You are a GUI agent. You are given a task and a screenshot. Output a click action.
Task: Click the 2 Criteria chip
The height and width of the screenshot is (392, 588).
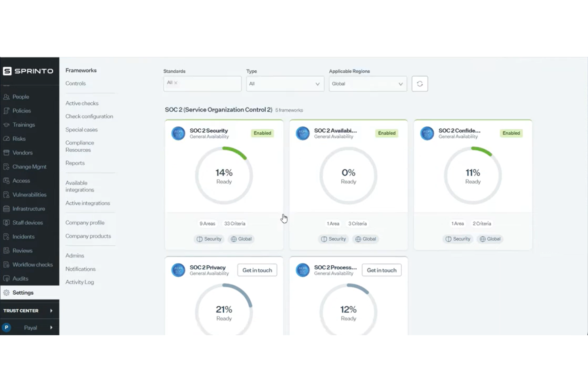(x=482, y=224)
